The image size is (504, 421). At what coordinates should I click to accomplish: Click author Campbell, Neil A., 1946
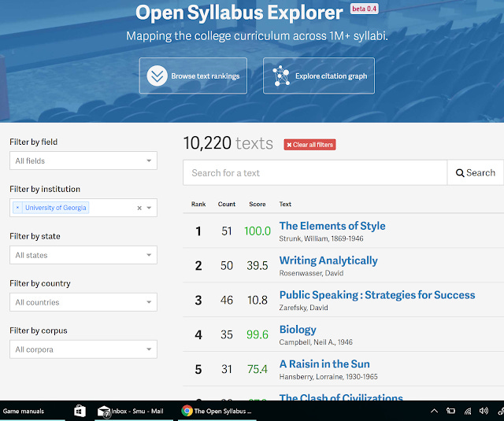[316, 342]
